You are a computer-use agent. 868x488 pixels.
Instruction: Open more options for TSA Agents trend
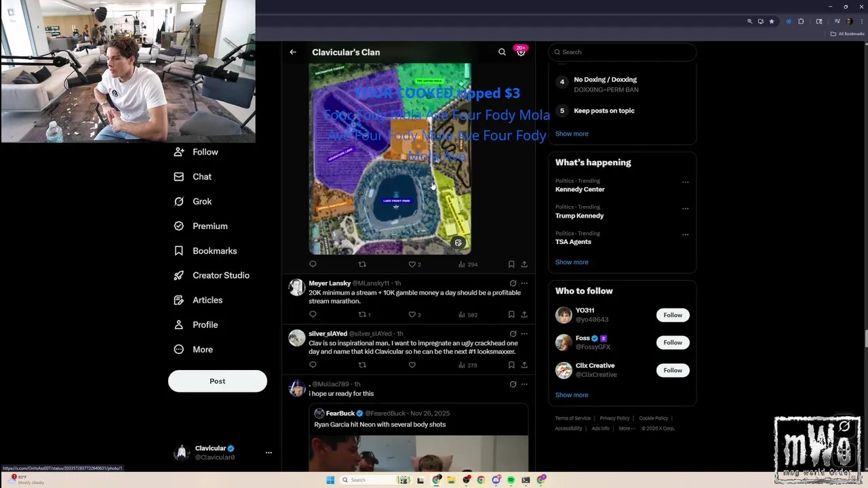tap(685, 235)
